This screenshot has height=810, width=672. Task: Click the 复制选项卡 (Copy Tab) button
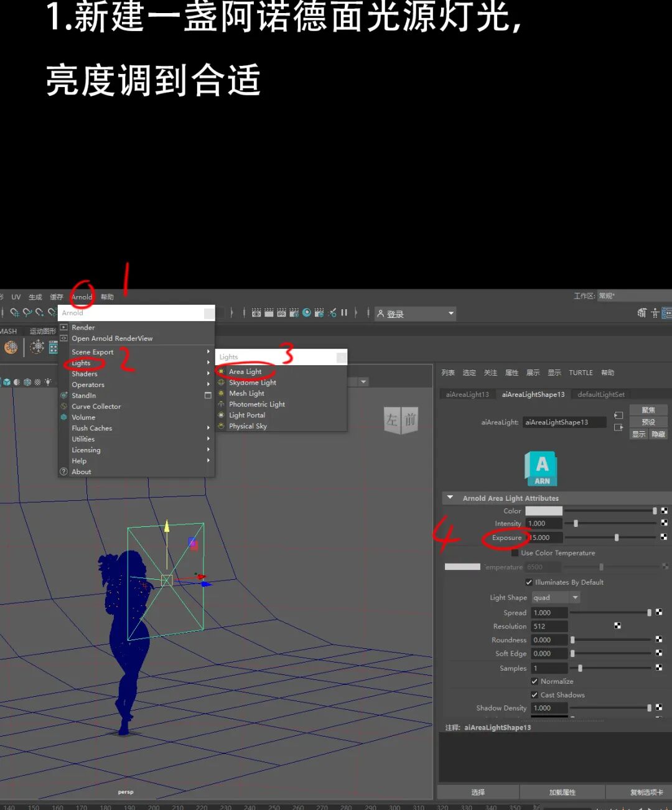coord(639,792)
